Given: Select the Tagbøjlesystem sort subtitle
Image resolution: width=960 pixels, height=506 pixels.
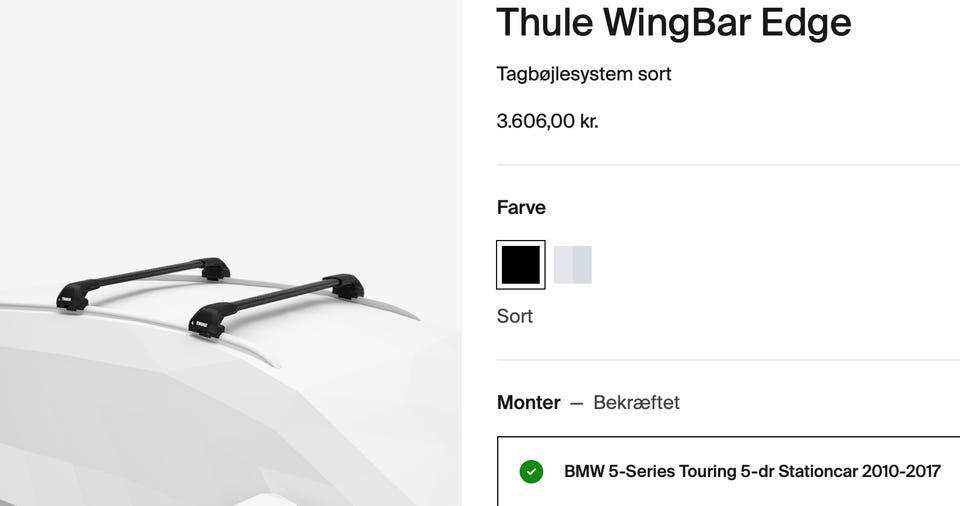Looking at the screenshot, I should point(583,74).
